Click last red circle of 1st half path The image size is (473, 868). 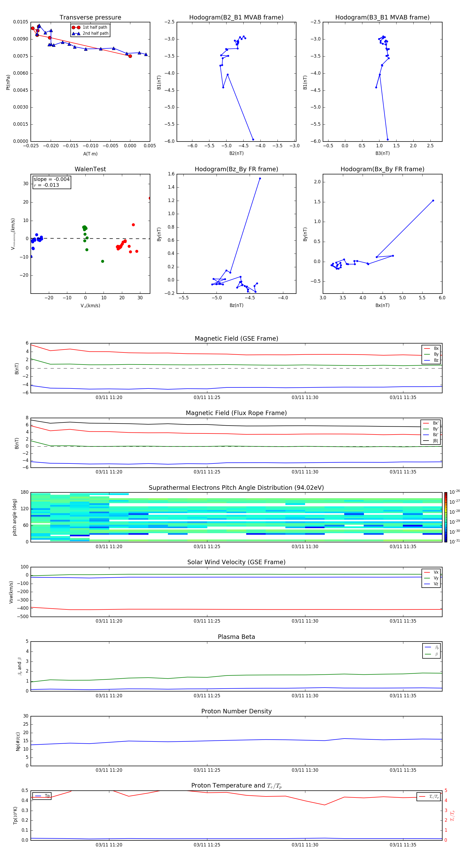130,56
